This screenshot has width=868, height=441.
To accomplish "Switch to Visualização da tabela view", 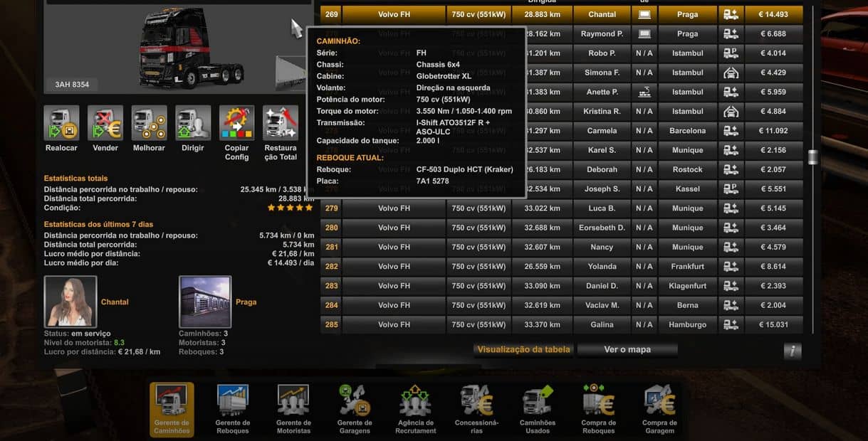I will click(x=523, y=350).
